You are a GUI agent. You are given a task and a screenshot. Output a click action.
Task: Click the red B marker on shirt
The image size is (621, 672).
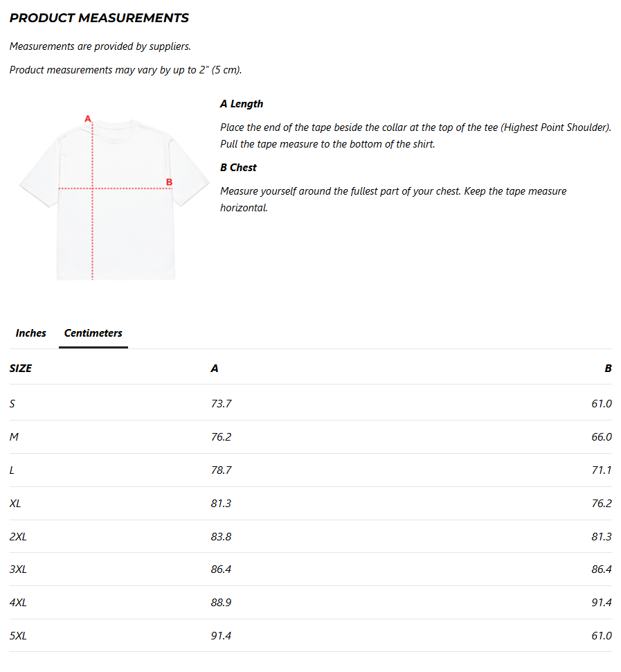pyautogui.click(x=169, y=182)
